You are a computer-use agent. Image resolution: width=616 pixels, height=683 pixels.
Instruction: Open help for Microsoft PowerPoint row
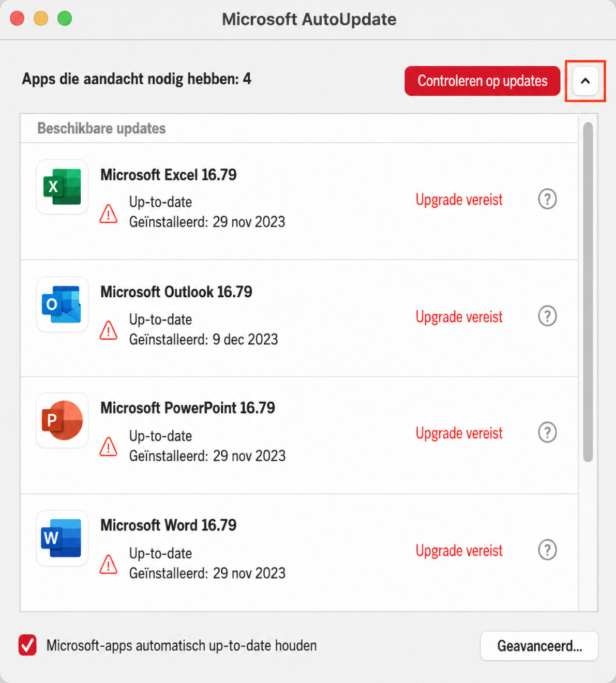pos(547,433)
